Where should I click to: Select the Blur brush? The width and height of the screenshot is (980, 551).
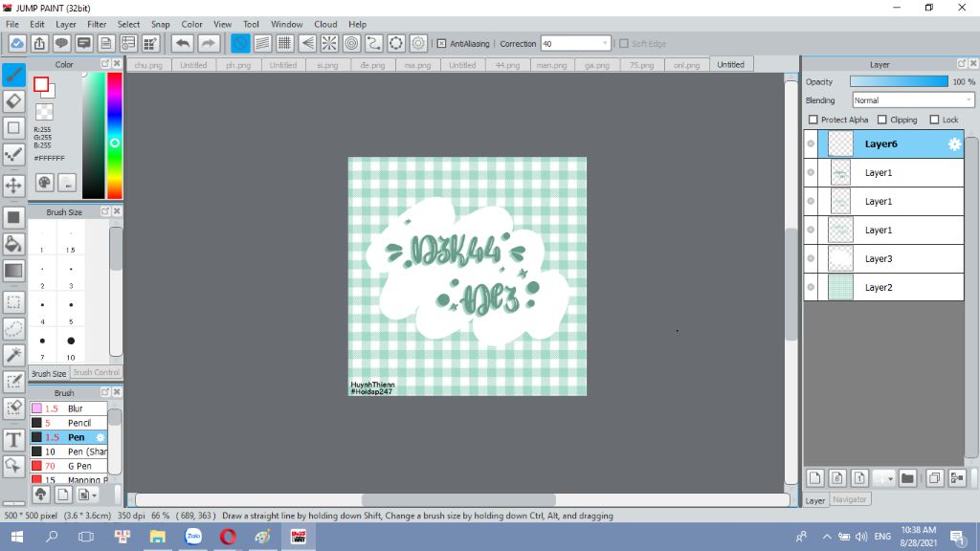(x=69, y=408)
